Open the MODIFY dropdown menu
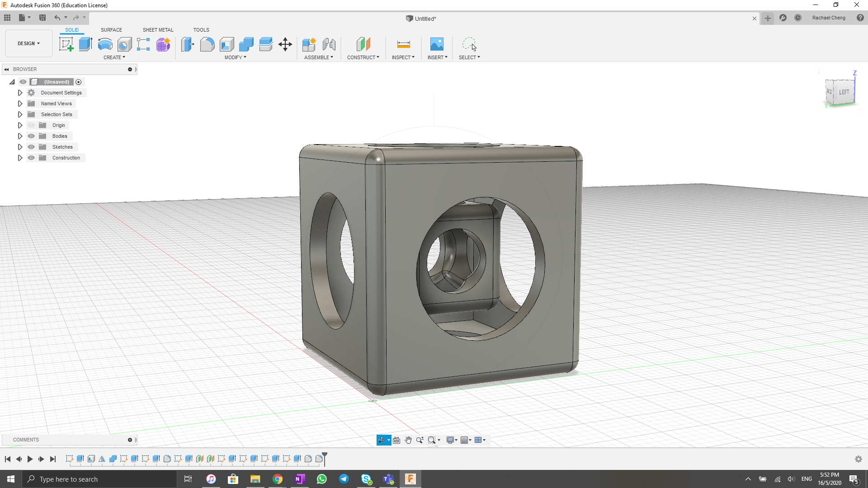 [235, 57]
